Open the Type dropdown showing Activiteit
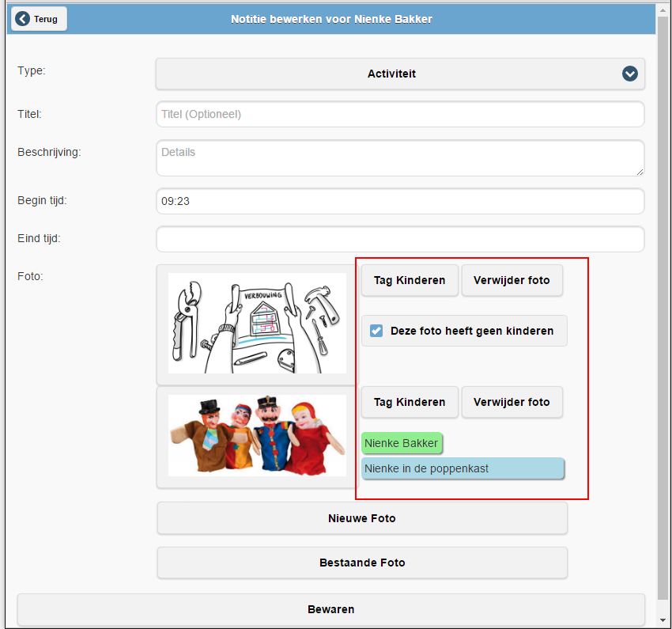 tap(391, 74)
